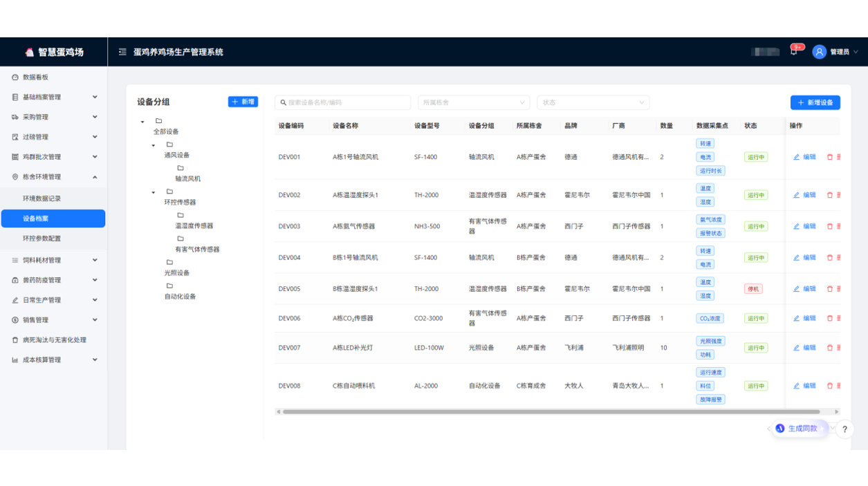Image resolution: width=868 pixels, height=486 pixels.
Task: Collapse the 栋舍环境管理 menu chevron
Action: [x=95, y=177]
